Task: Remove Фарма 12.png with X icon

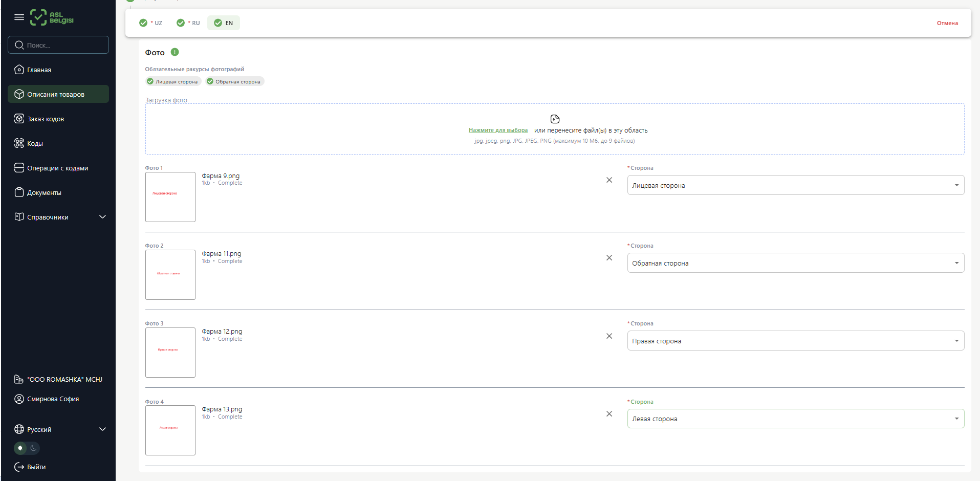Action: [609, 336]
